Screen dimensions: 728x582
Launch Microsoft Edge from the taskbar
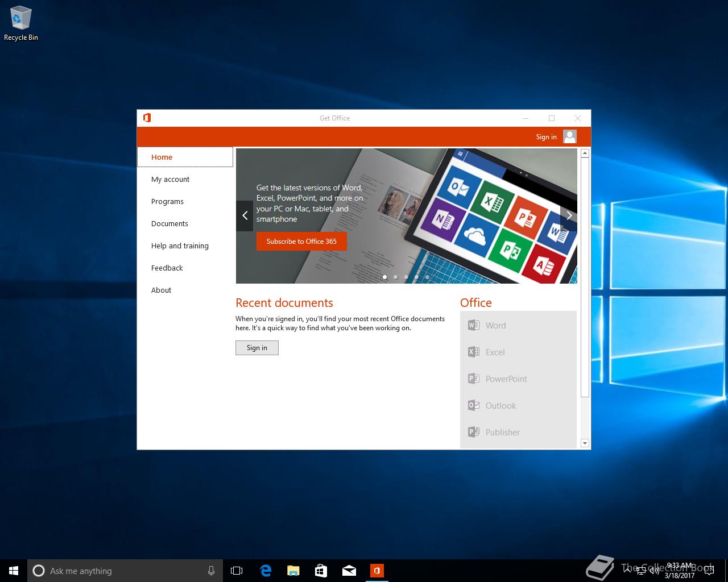pos(266,571)
